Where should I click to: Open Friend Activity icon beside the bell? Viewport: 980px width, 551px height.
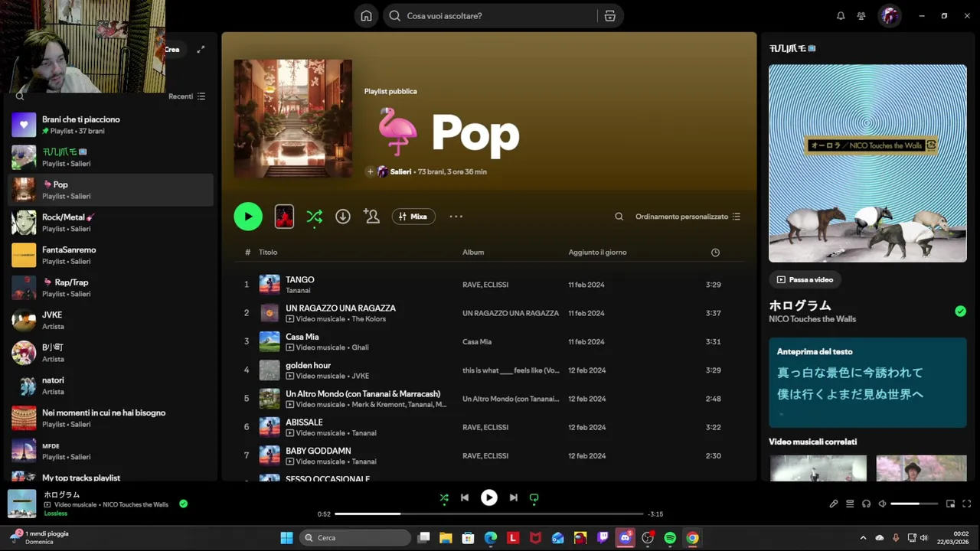point(861,15)
